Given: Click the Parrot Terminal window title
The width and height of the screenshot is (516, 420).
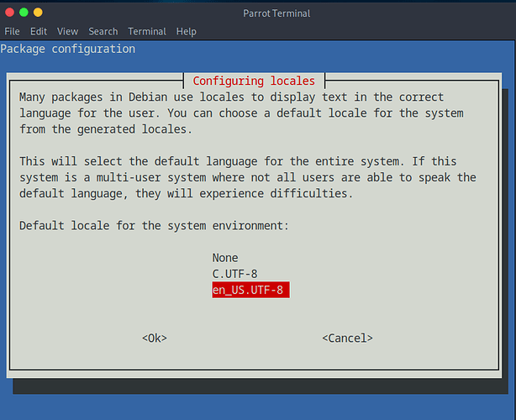Looking at the screenshot, I should (276, 13).
